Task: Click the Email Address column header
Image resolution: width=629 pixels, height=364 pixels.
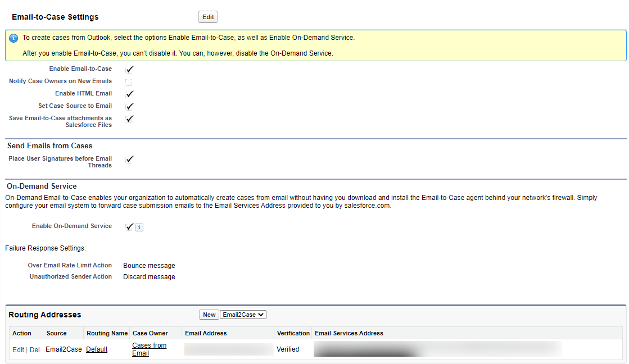Action: pyautogui.click(x=206, y=333)
